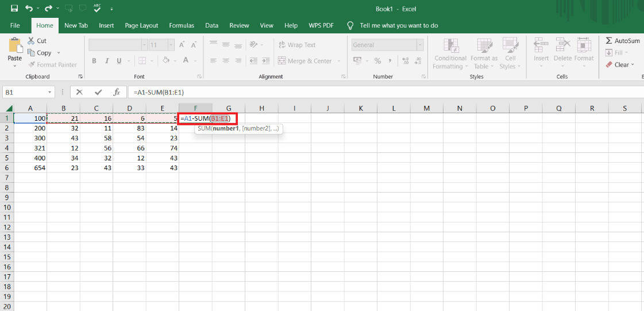The width and height of the screenshot is (644, 311).
Task: Open the font size dropdown
Action: point(171,45)
